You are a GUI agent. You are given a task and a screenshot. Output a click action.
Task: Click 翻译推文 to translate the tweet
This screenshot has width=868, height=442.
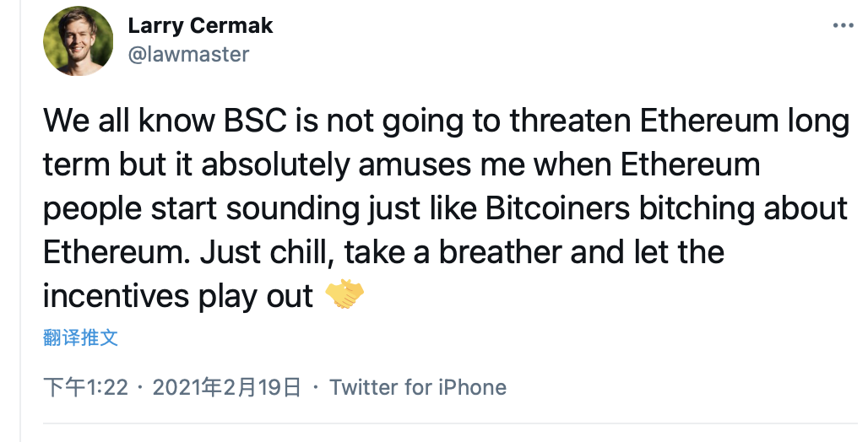80,337
